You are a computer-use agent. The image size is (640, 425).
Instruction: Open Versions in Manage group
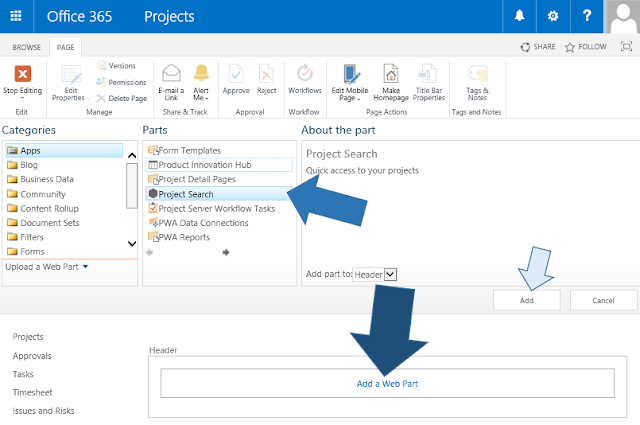click(x=116, y=66)
